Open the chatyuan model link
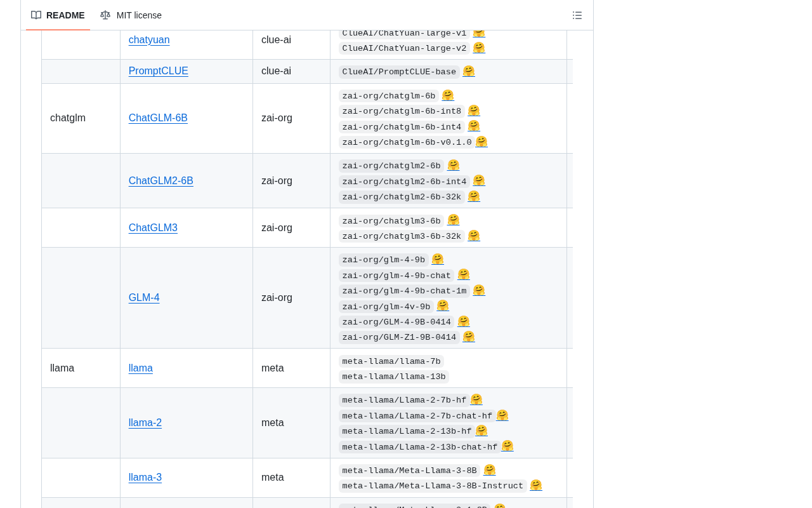The image size is (812, 508). pos(149,40)
